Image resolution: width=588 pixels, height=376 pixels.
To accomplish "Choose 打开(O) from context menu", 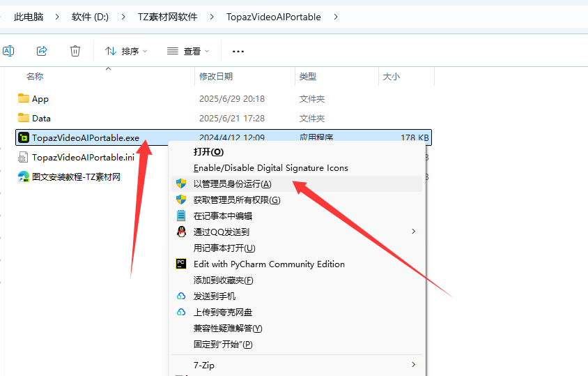I will pyautogui.click(x=296, y=152).
